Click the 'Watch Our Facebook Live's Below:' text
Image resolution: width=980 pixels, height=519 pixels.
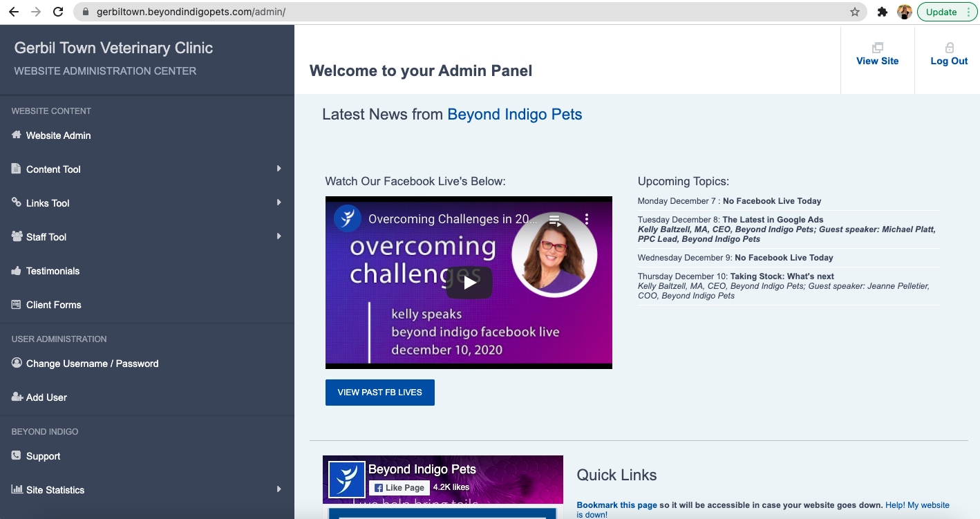tap(415, 181)
